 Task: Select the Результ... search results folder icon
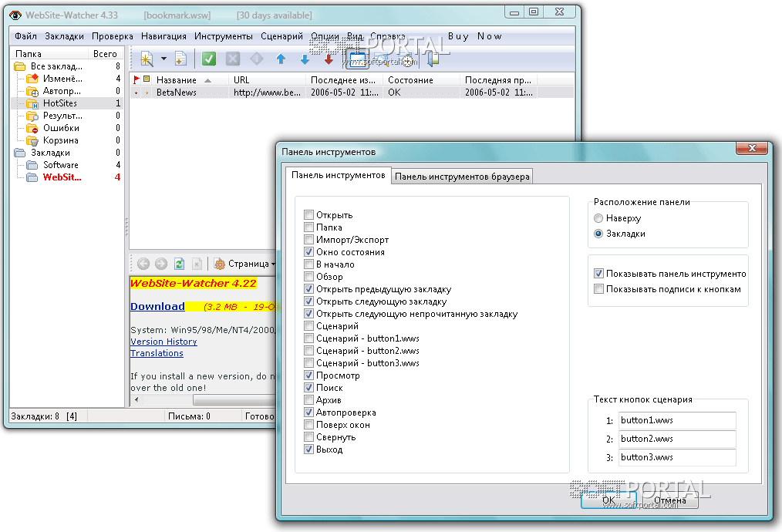coord(32,116)
